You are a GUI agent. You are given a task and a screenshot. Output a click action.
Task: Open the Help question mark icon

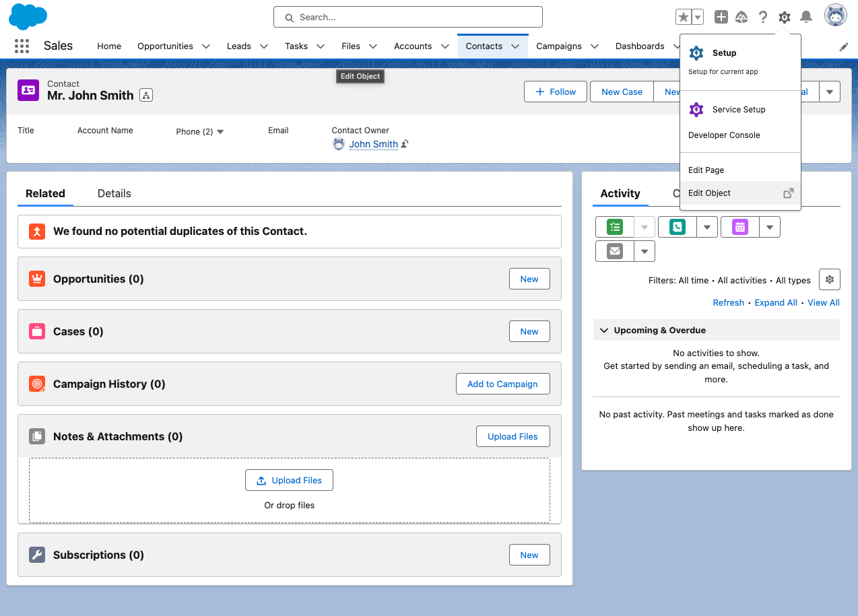pyautogui.click(x=763, y=17)
